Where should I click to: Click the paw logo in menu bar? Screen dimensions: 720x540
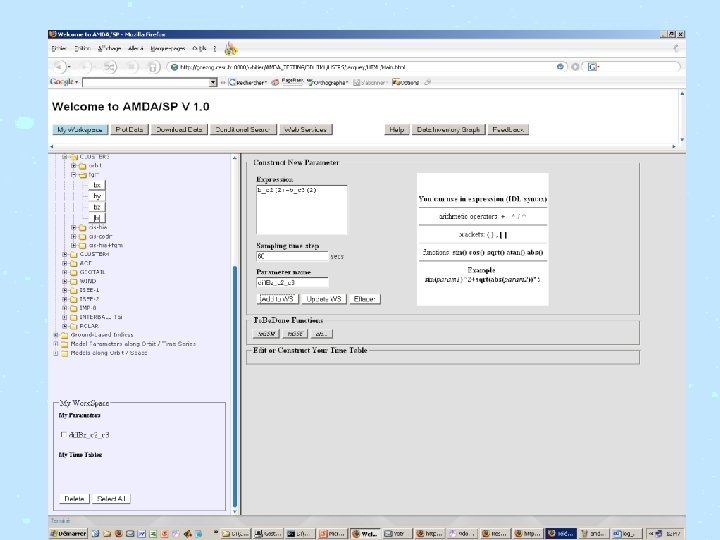point(231,48)
